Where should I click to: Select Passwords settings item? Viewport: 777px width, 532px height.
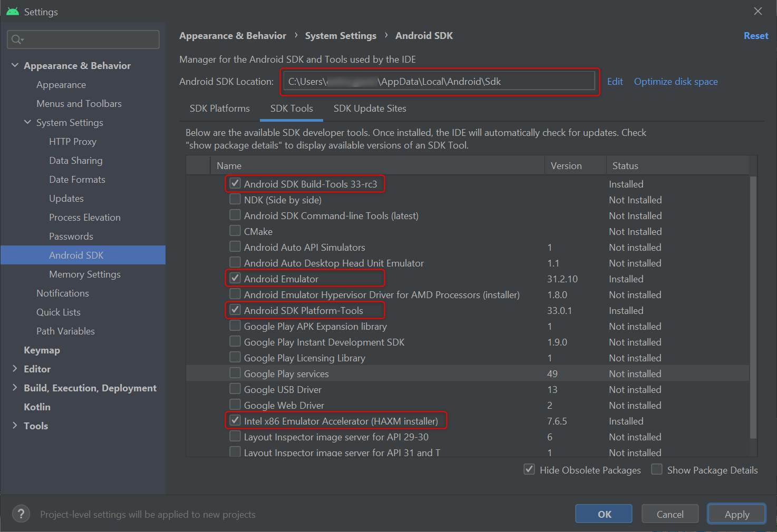point(71,237)
